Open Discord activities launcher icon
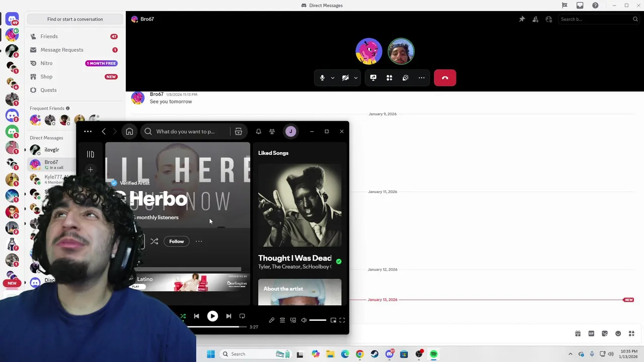644x362 pixels. (x=389, y=78)
